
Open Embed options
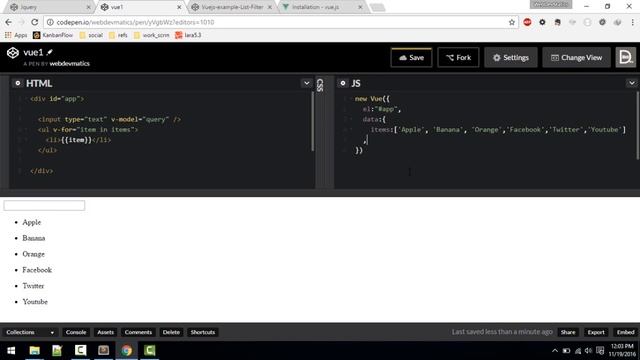pyautogui.click(x=625, y=332)
